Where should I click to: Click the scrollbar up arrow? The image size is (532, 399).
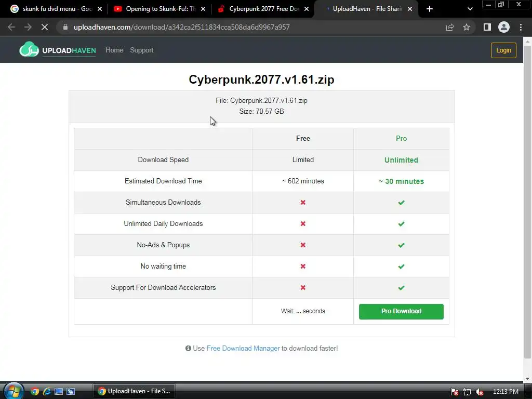527,42
